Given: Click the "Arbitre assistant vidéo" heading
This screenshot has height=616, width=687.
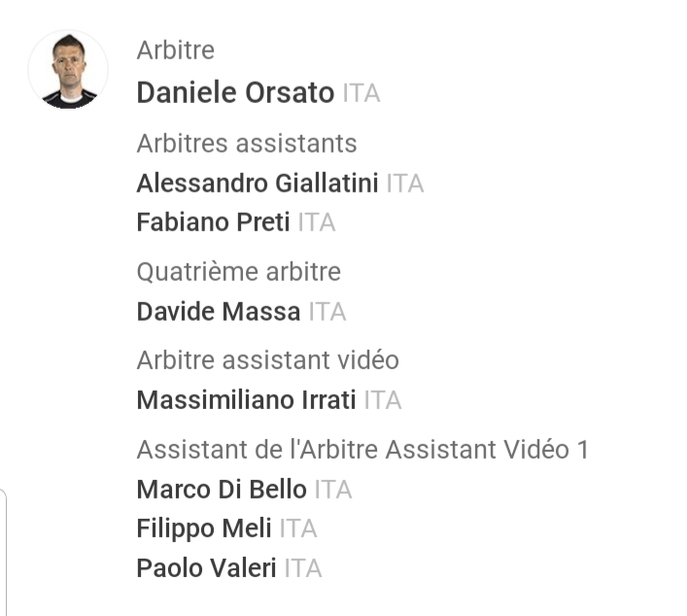Looking at the screenshot, I should pos(267,360).
